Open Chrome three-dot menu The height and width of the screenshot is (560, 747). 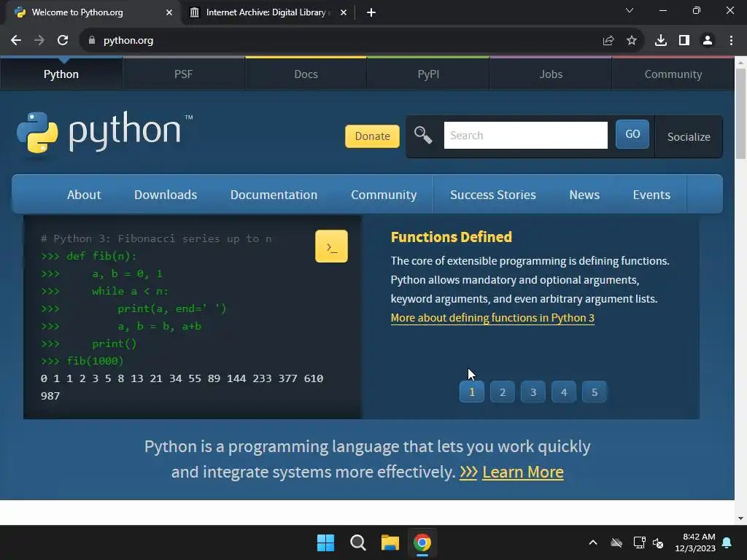coord(731,41)
